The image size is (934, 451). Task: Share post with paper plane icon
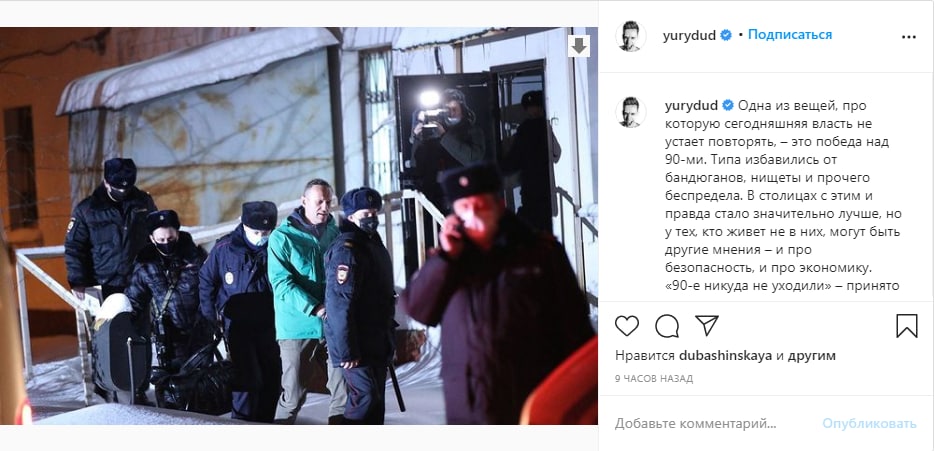[x=706, y=326]
